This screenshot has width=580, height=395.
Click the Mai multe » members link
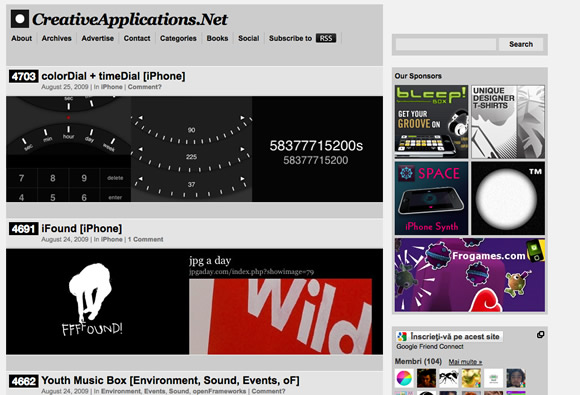point(465,362)
